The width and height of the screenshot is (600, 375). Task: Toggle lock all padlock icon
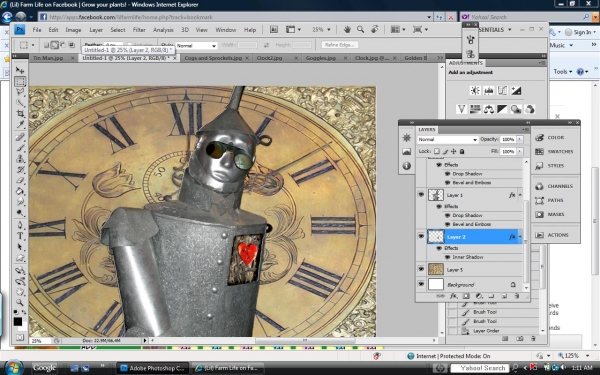[x=462, y=151]
